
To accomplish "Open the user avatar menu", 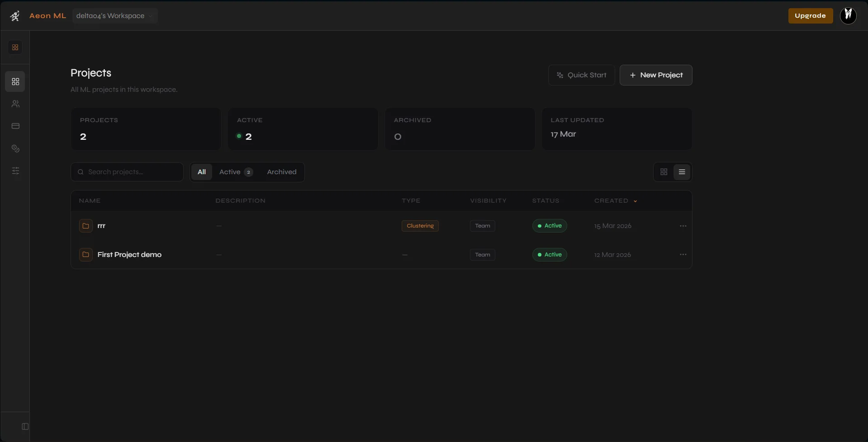I will [848, 15].
